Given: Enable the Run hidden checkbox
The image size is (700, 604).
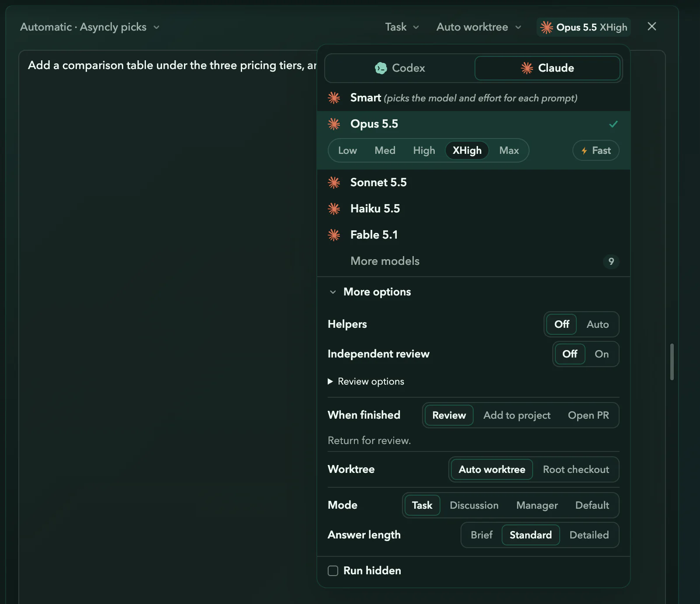Looking at the screenshot, I should point(333,571).
